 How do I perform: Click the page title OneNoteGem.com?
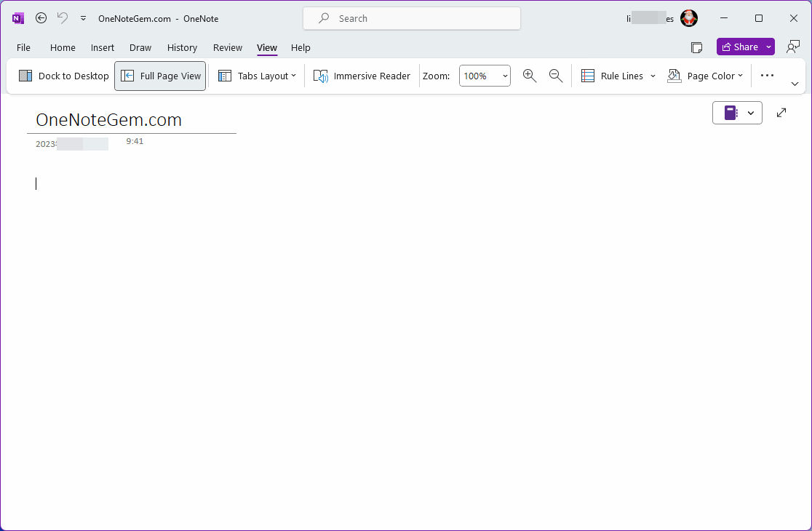[x=108, y=119]
